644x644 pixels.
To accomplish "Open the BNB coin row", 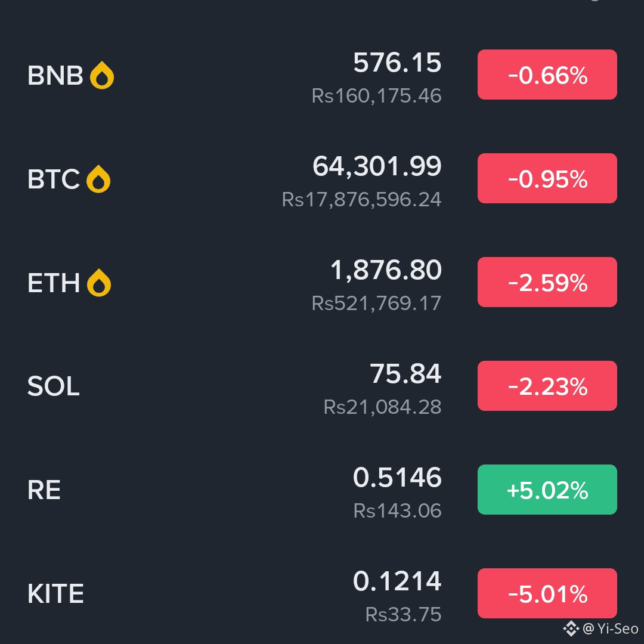I will [322, 75].
